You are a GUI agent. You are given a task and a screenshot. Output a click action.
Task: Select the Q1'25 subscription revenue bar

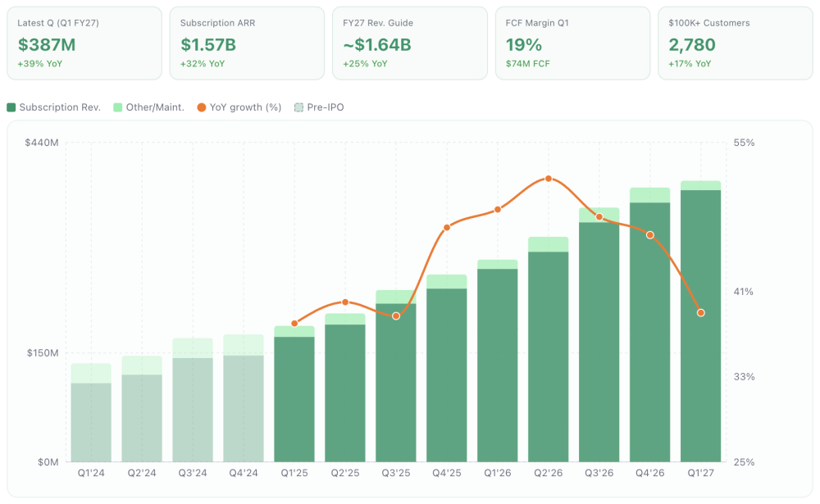point(294,399)
